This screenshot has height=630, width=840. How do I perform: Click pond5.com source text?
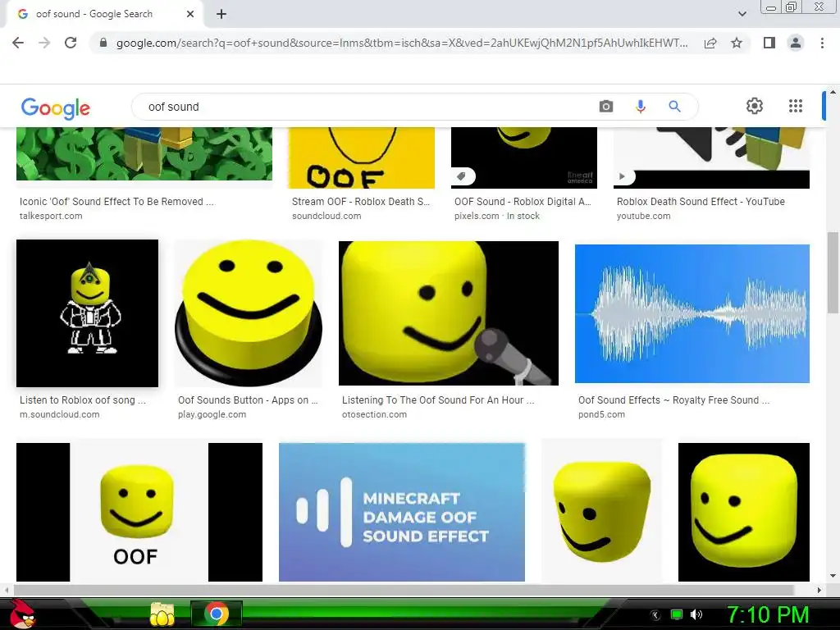[601, 414]
